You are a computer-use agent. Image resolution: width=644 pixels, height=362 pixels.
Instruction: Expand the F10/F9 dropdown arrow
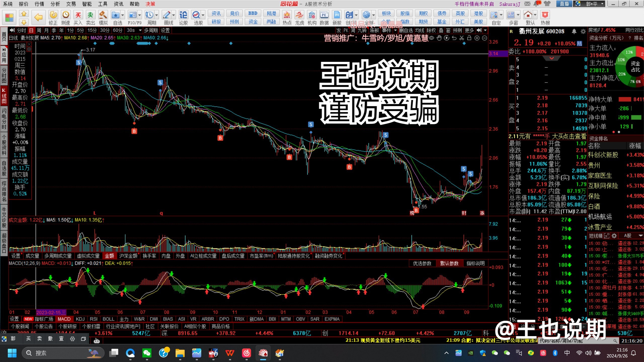click(x=140, y=15)
